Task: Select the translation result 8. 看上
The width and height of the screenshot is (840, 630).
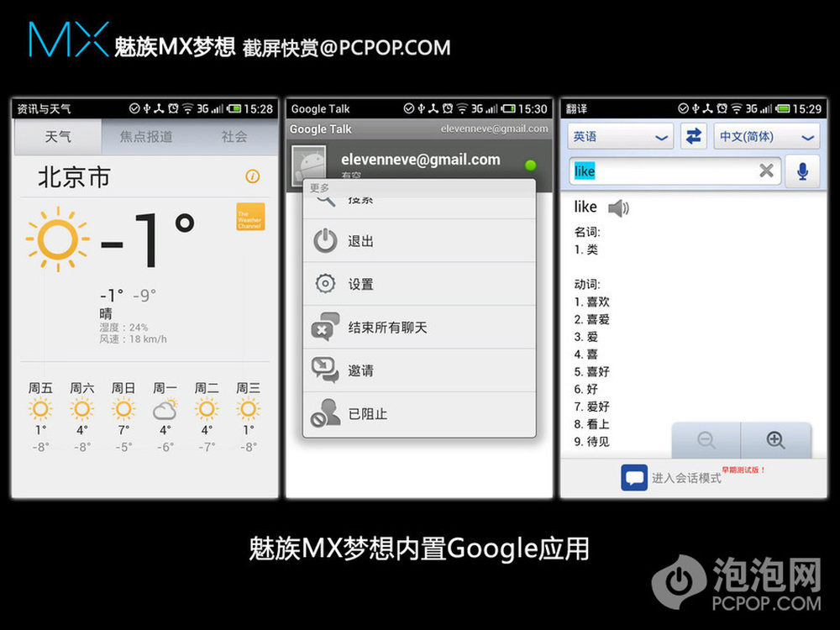Action: (592, 423)
